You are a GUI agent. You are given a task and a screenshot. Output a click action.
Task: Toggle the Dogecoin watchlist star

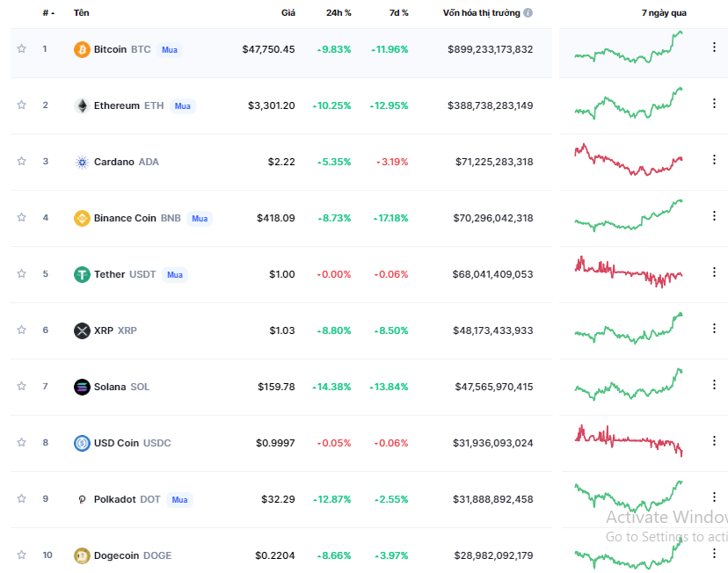click(21, 555)
